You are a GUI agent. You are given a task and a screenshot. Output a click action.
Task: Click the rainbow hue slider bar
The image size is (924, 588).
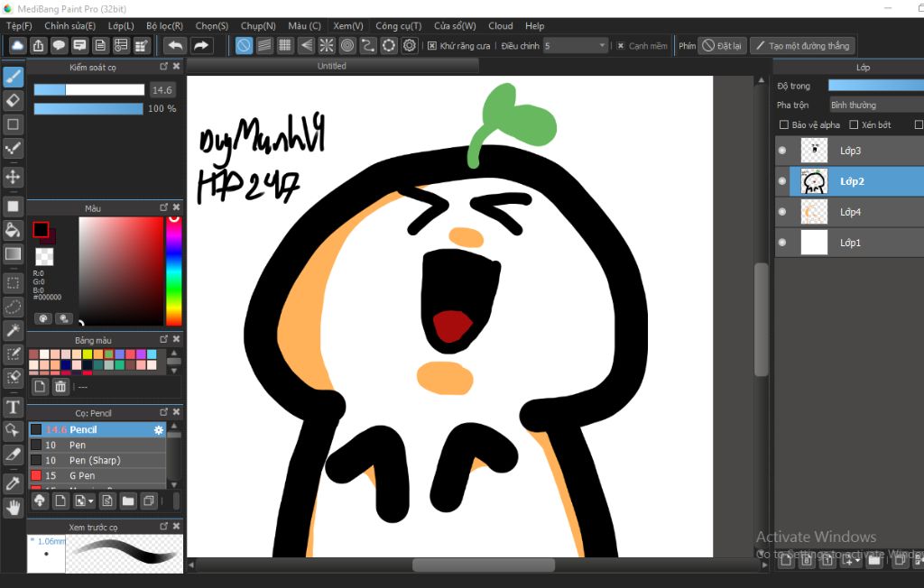click(173, 271)
